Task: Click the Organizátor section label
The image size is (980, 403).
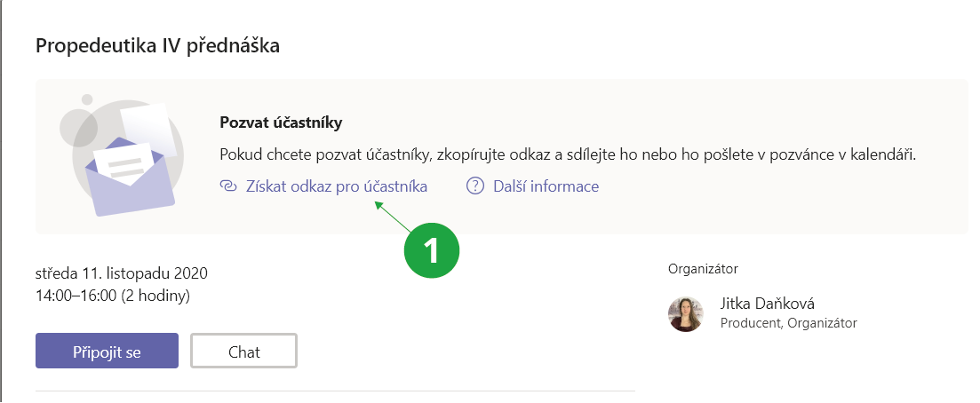Action: coord(703,268)
